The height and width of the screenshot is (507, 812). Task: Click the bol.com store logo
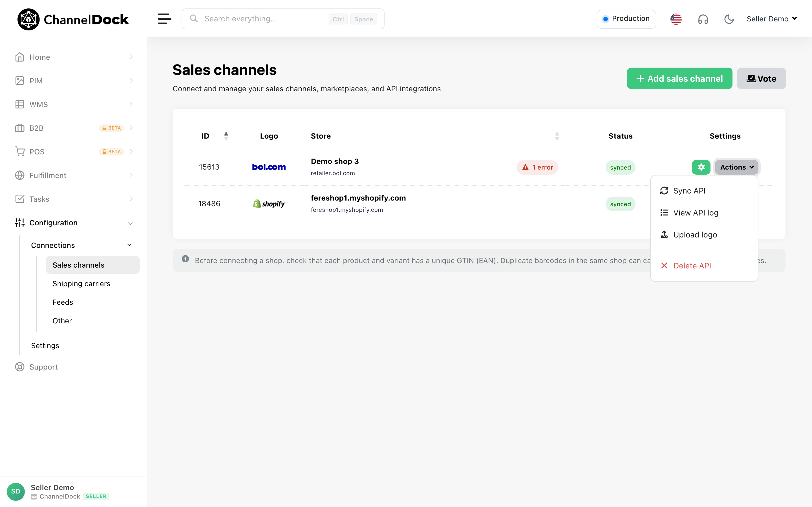[x=269, y=167]
